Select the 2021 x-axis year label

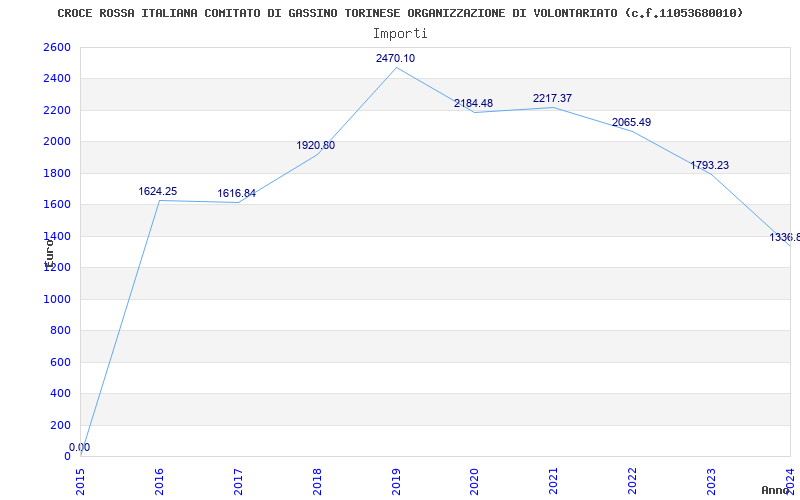[x=554, y=480]
